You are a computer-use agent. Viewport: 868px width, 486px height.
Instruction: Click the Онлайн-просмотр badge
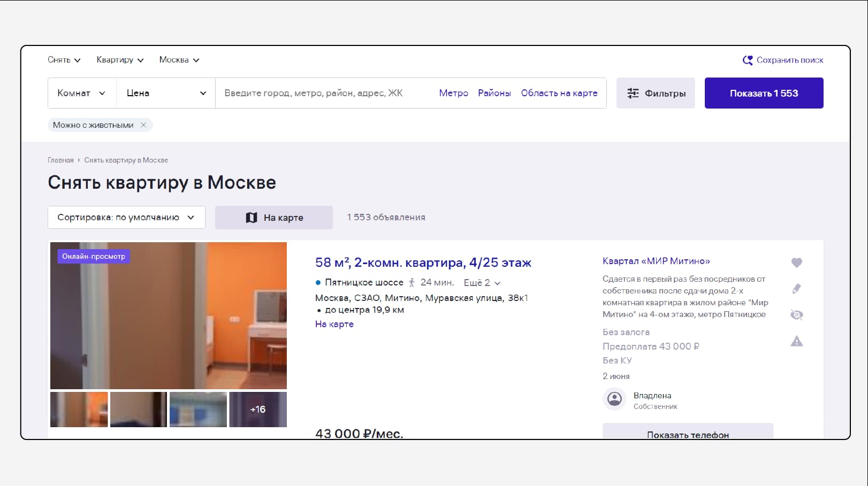(x=94, y=257)
